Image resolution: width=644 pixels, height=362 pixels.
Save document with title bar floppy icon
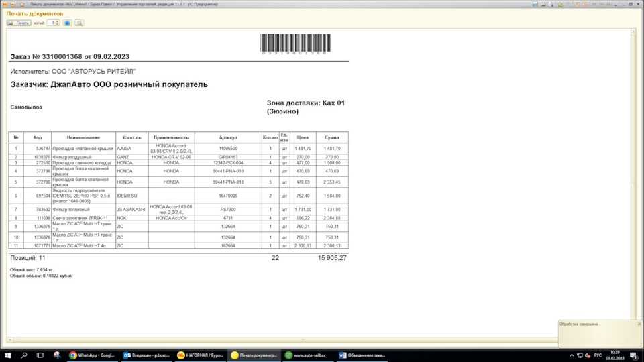pyautogui.click(x=535, y=4)
